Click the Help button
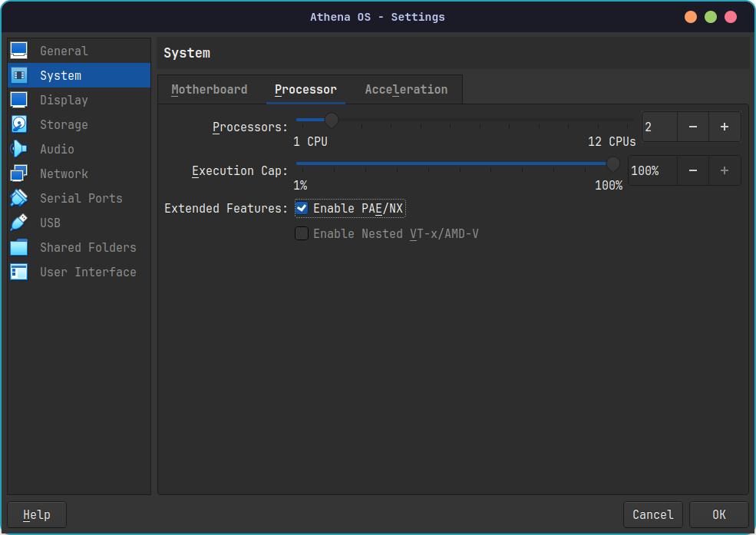This screenshot has width=756, height=535. [x=36, y=514]
